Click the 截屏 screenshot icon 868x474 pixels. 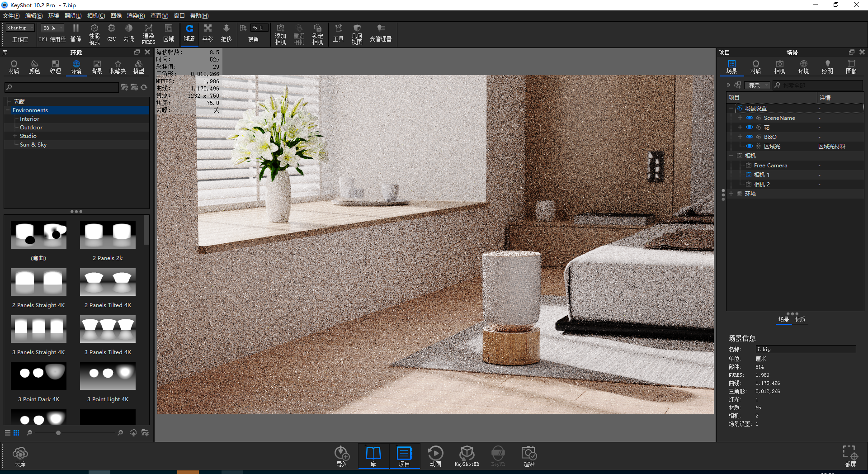850,456
